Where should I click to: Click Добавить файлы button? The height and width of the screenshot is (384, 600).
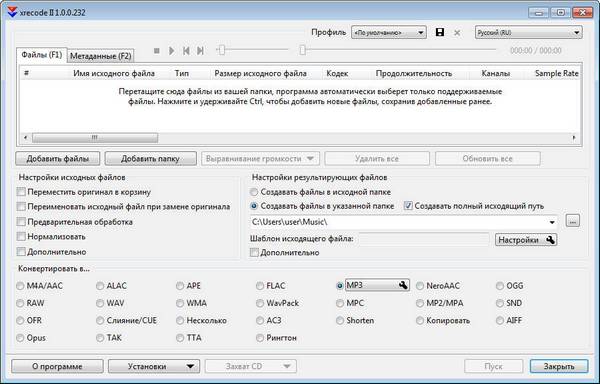pos(58,158)
